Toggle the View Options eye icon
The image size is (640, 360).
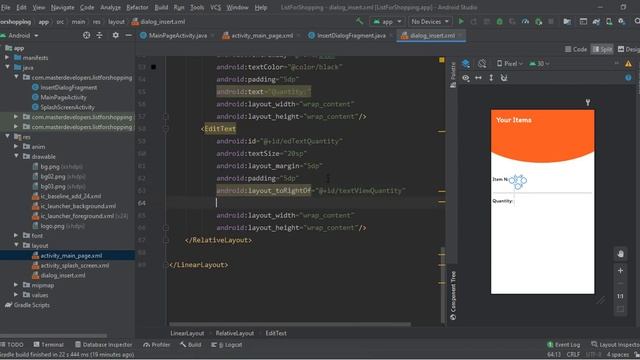(466, 78)
